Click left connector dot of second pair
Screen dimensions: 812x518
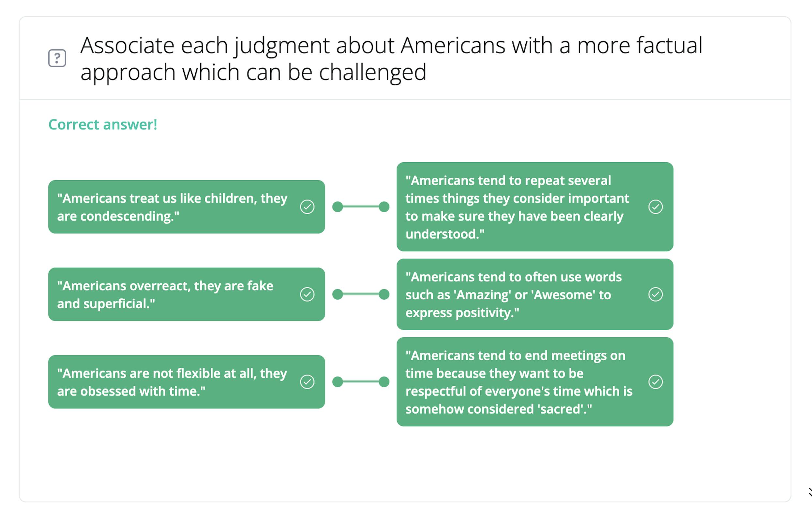(338, 295)
